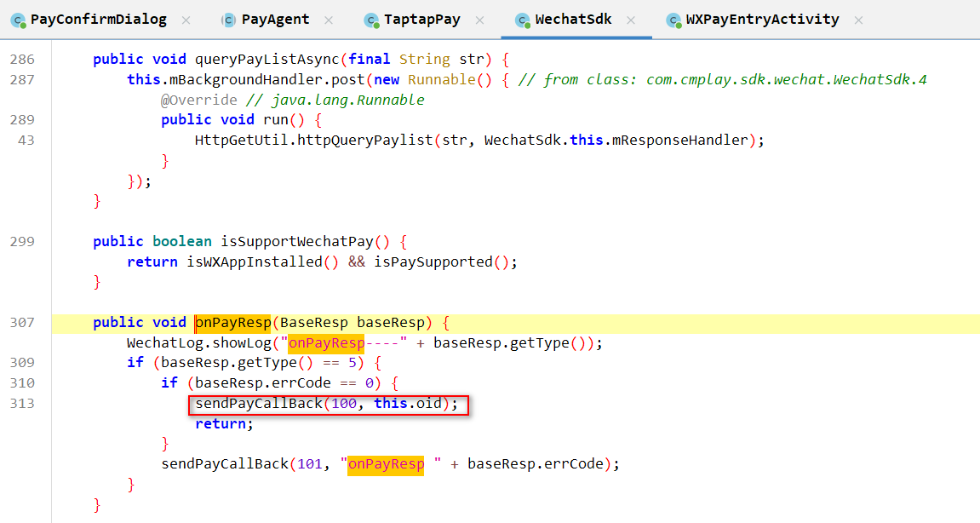Close the PayConfirmDialog tab
Viewport: 980px width, 523px height.
(x=186, y=20)
